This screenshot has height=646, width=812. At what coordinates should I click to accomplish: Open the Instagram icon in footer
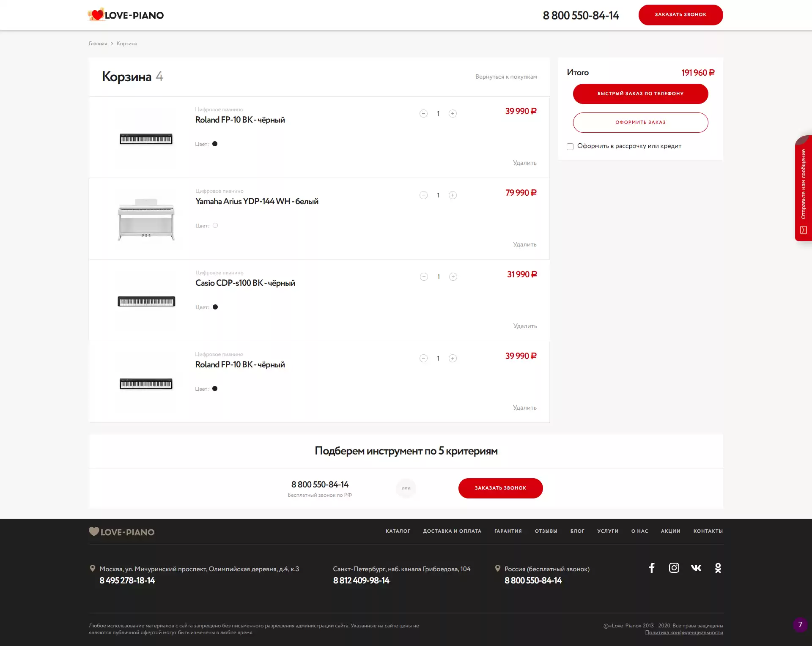tap(674, 568)
